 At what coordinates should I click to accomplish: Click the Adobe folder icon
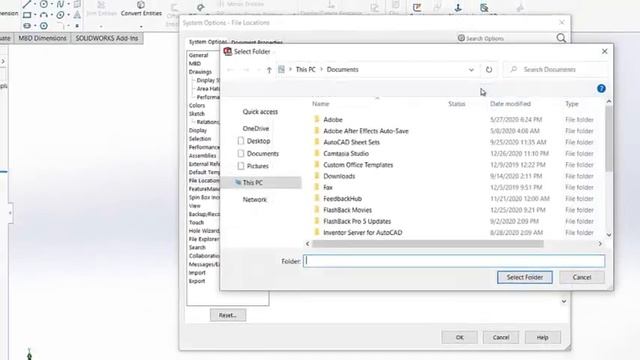pyautogui.click(x=317, y=119)
